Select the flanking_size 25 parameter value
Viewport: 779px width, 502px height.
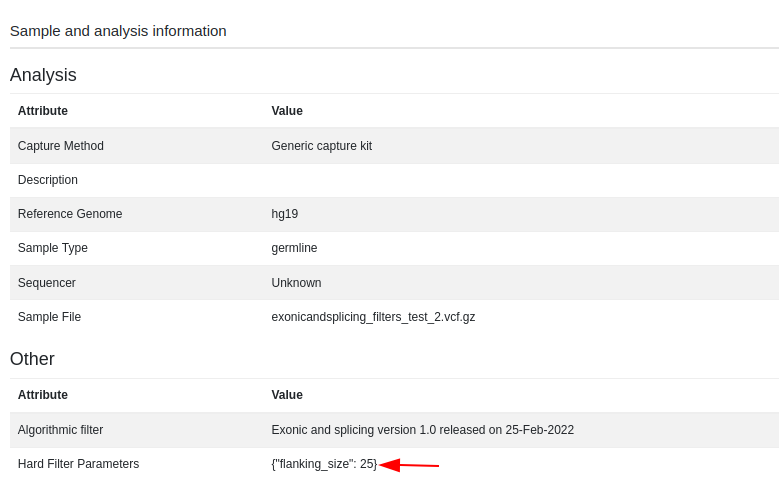click(x=324, y=464)
